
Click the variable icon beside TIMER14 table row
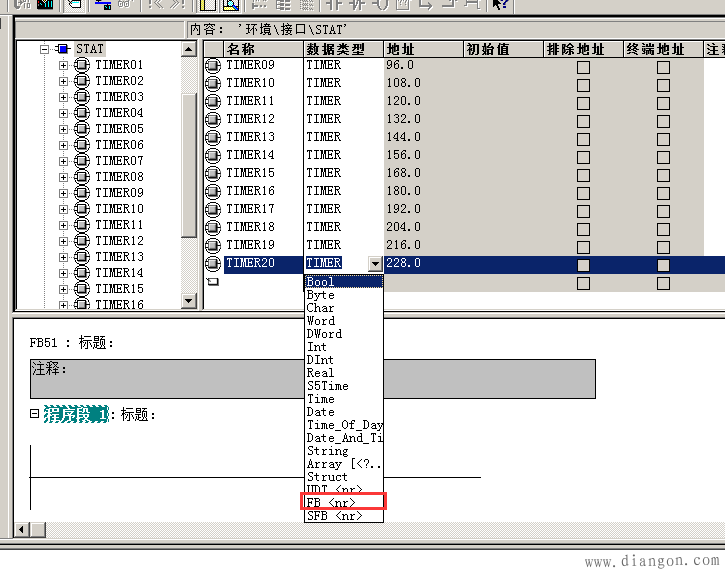(x=213, y=155)
